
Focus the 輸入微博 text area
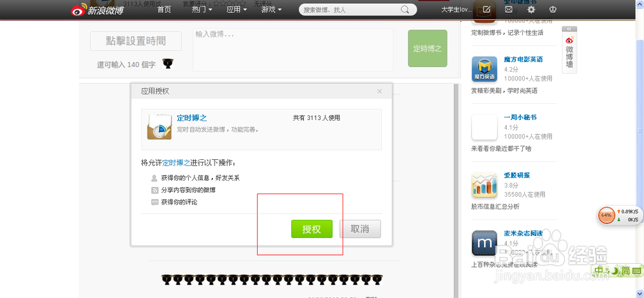coord(293,50)
